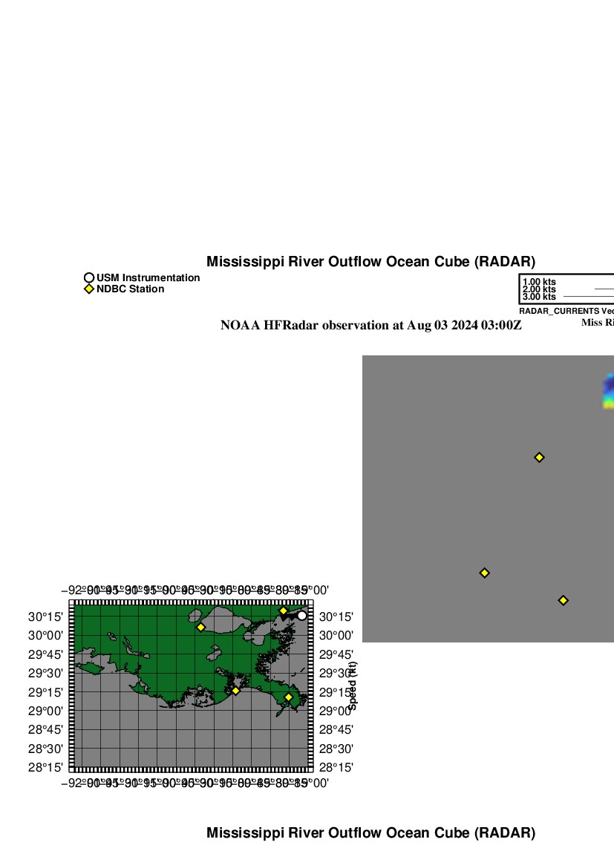Click the 1.00 kts vector legend entry
The width and height of the screenshot is (614, 868).
point(539,282)
